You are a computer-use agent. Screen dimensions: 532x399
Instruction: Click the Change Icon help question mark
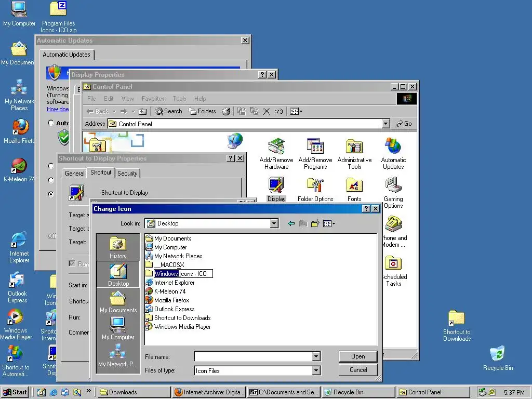click(366, 209)
